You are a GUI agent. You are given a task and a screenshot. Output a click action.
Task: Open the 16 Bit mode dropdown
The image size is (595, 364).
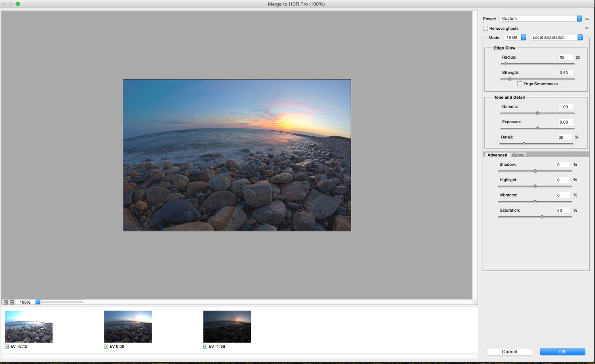pyautogui.click(x=515, y=37)
